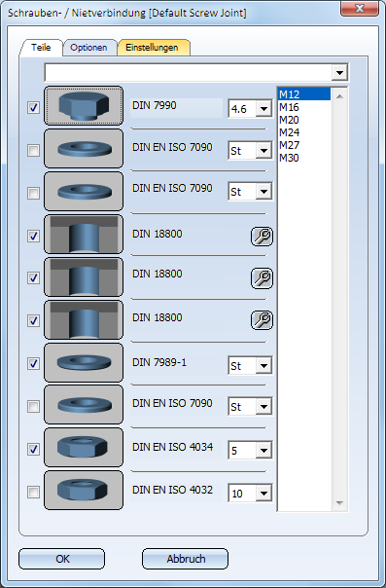Close the Schrauben- / Nietverbindung dialog
This screenshot has width=386, height=588.
tap(360, 8)
